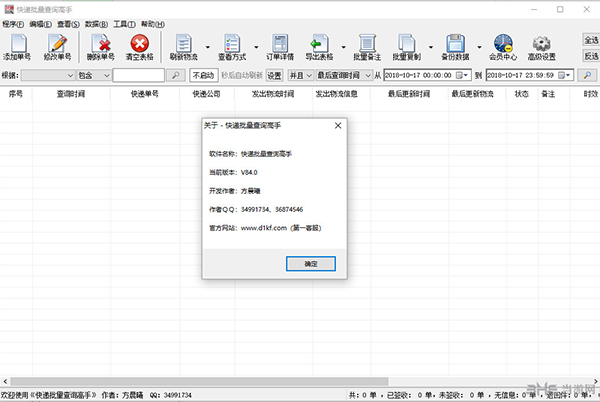The image size is (600, 402).
Task: Open the 编辑(E) menu
Action: [x=41, y=24]
